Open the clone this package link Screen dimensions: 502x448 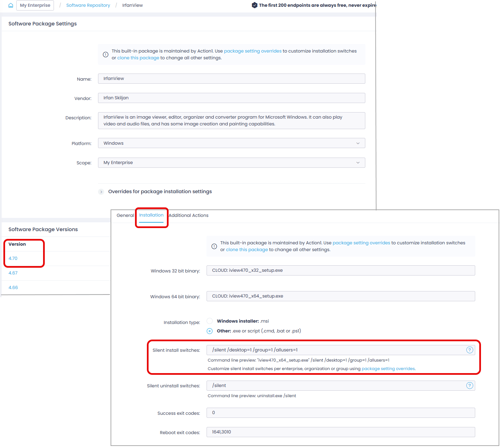[138, 58]
